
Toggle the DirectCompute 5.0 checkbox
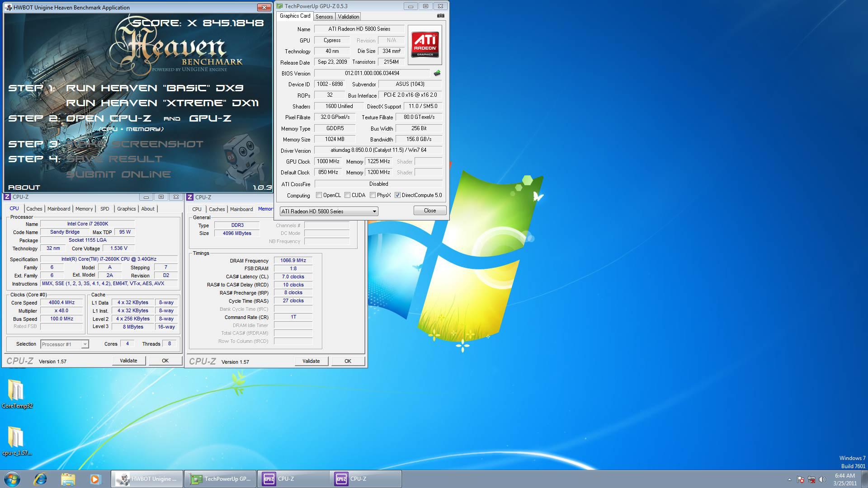click(x=397, y=195)
